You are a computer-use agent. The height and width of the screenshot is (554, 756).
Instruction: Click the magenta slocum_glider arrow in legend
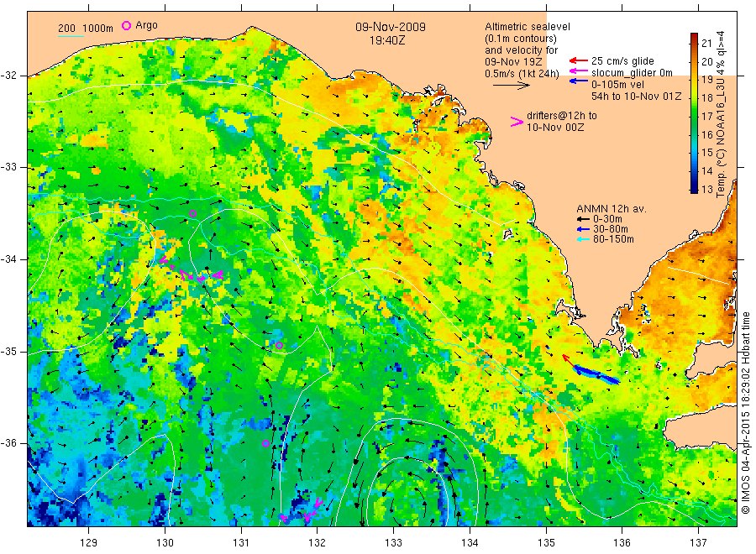579,71
